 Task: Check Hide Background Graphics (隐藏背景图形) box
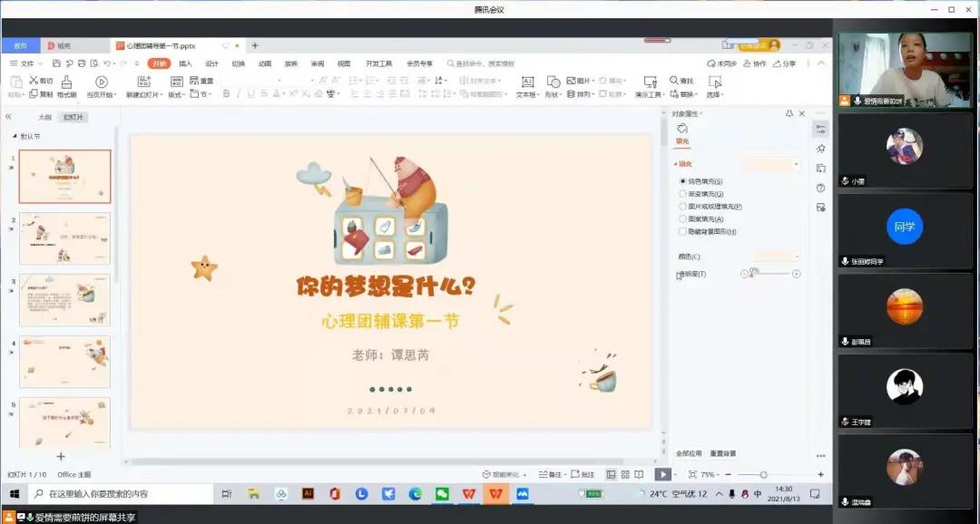682,231
